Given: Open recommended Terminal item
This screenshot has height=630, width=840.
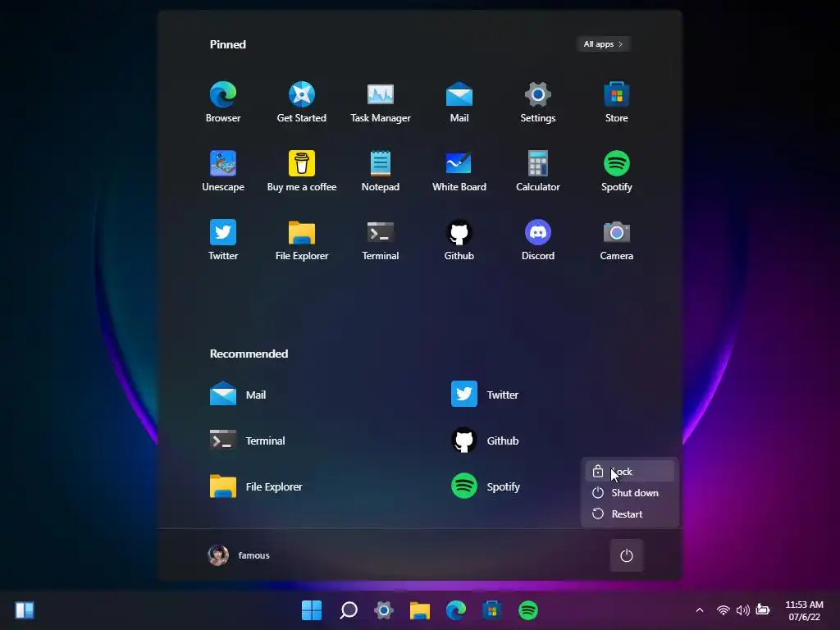Looking at the screenshot, I should coord(248,441).
